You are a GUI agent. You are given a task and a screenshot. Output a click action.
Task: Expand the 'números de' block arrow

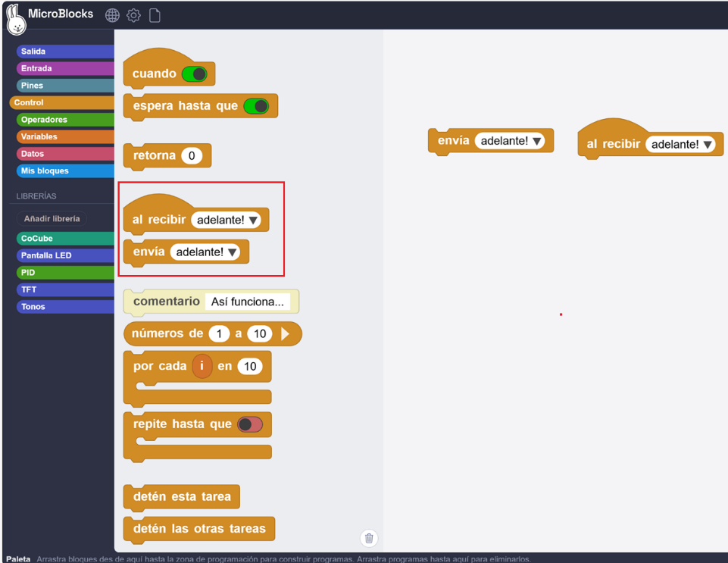286,334
